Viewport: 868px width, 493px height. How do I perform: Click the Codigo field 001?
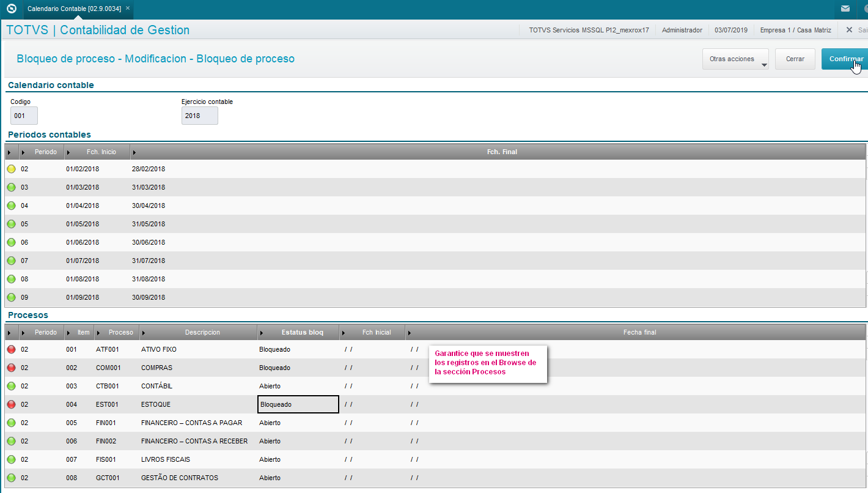24,116
